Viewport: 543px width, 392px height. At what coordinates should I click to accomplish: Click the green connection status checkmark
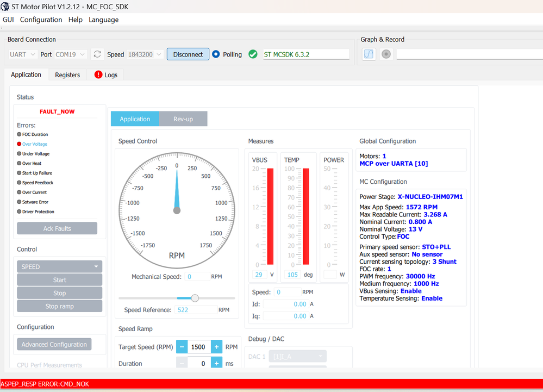[x=253, y=54]
